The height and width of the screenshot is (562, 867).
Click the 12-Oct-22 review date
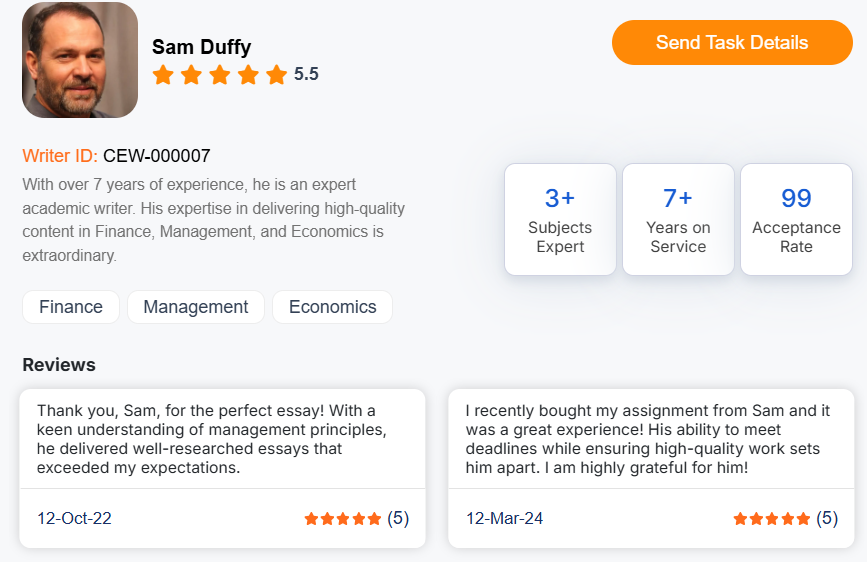[75, 518]
